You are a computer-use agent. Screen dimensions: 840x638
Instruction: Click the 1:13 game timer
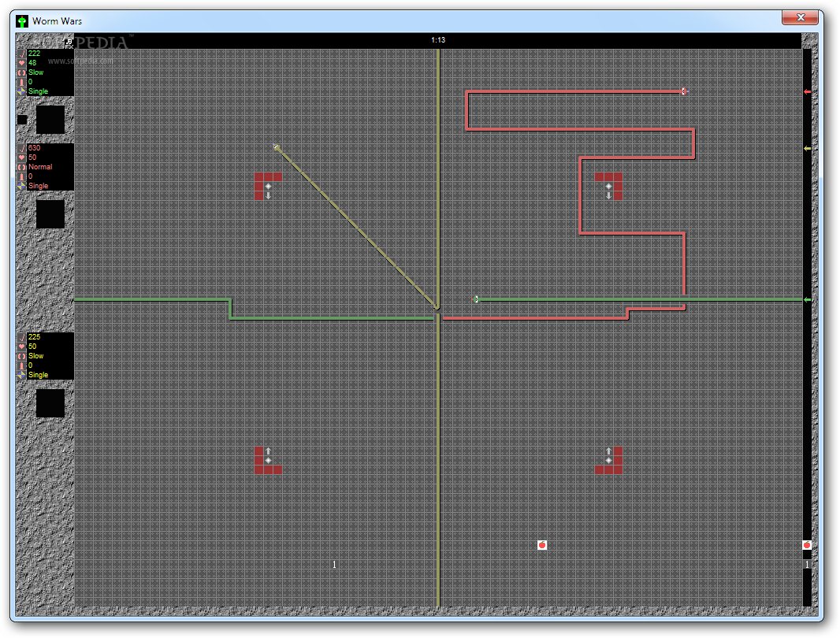point(438,39)
